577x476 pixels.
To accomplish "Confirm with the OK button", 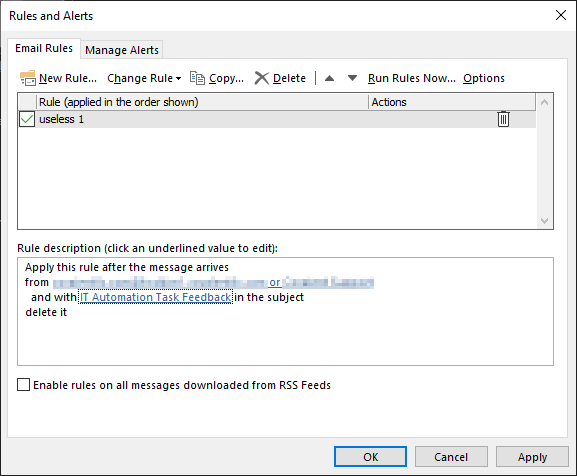I will [x=371, y=457].
